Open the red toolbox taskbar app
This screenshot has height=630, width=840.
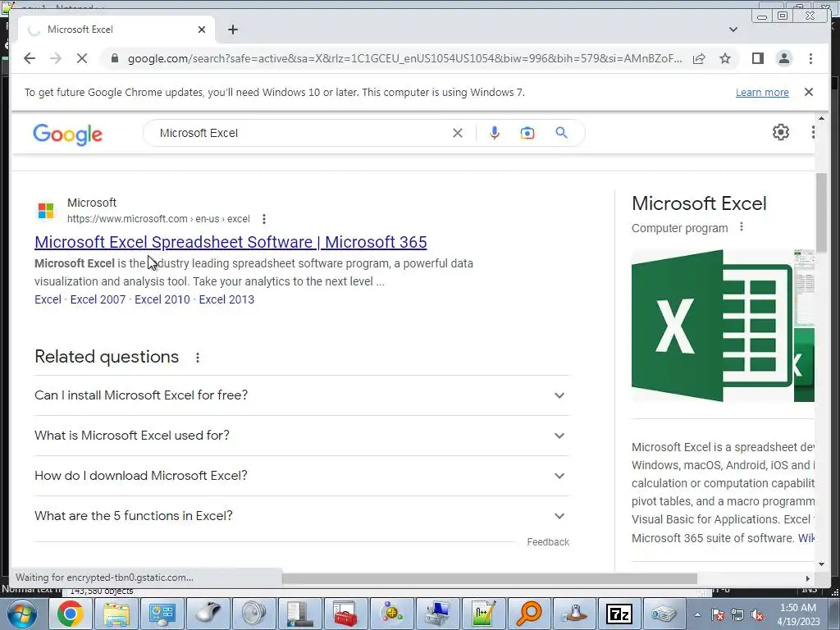(345, 614)
